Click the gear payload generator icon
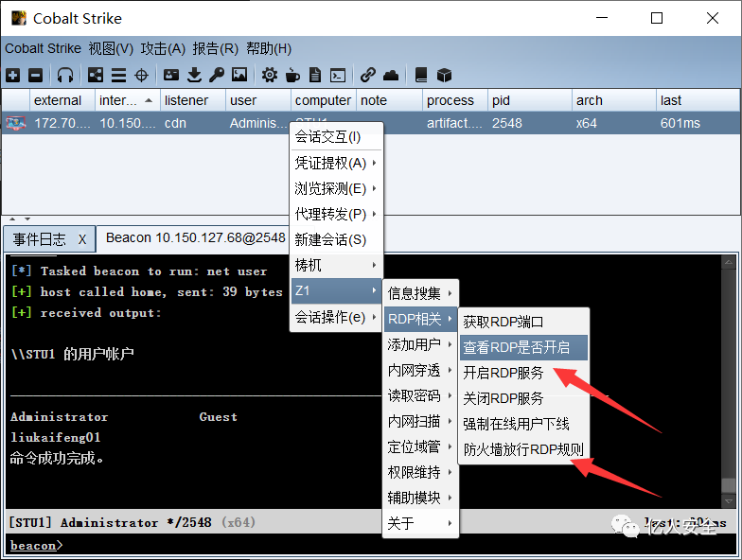742x560 pixels. click(270, 75)
